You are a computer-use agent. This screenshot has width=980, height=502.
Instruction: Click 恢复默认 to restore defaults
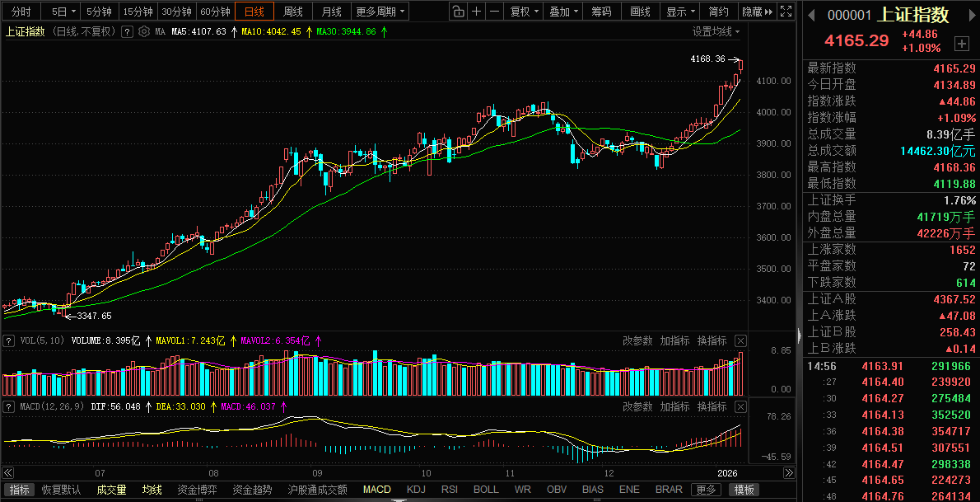(62, 490)
